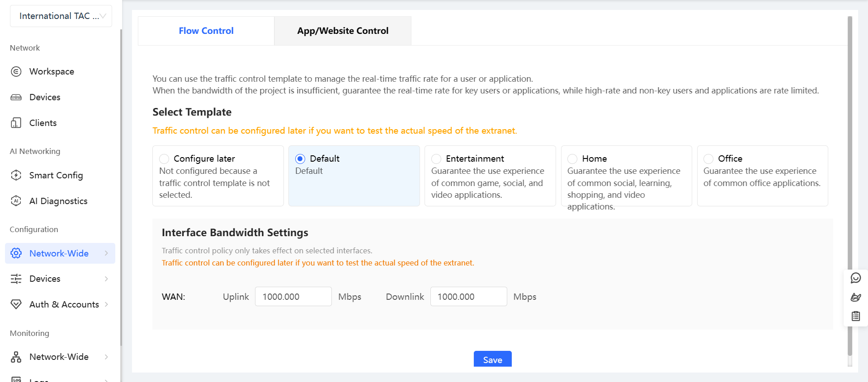Viewport: 868px width, 382px height.
Task: Open Smart Config menu item
Action: [56, 175]
